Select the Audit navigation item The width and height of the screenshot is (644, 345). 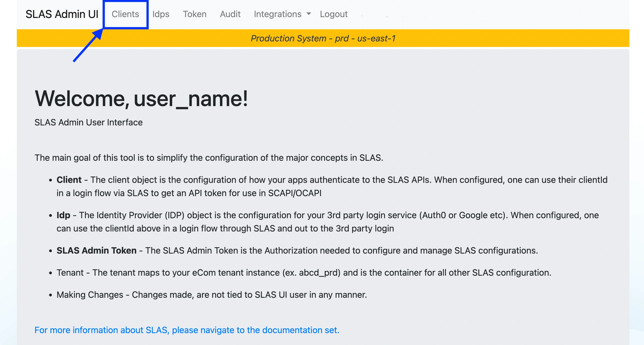[x=230, y=14]
